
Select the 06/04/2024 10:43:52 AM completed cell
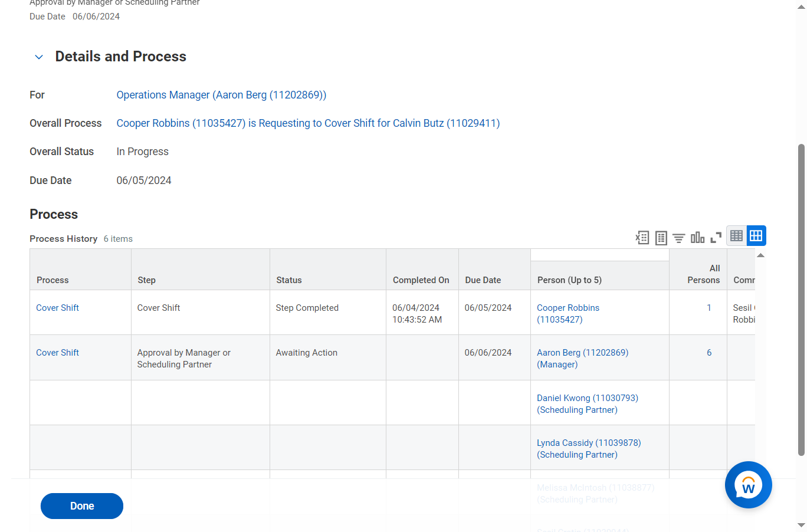pyautogui.click(x=422, y=313)
